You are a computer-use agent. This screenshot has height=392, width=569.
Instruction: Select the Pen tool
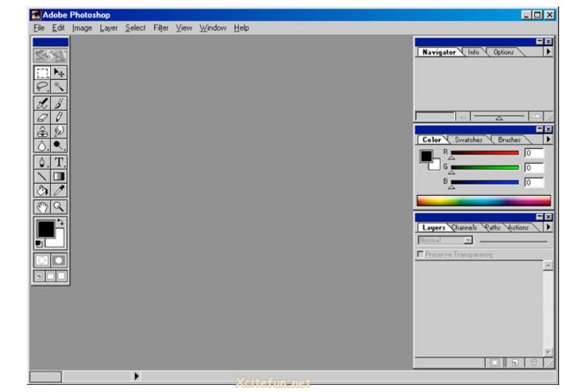tap(42, 162)
